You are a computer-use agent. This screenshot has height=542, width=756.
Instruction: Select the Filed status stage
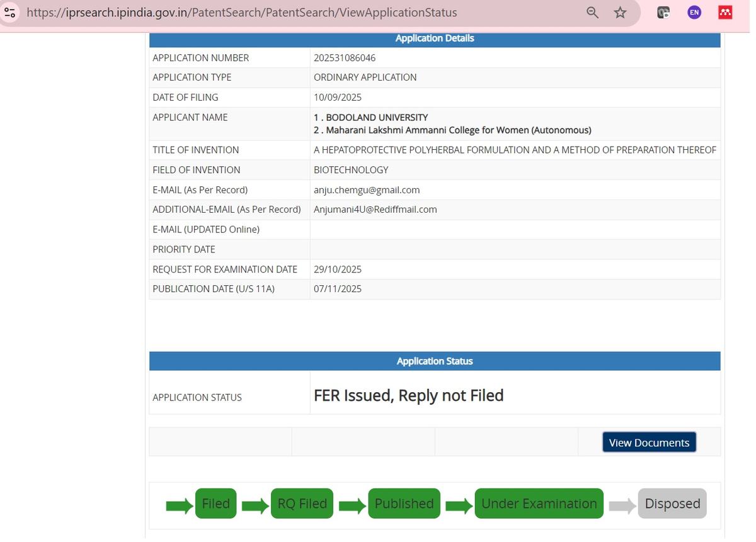[215, 504]
